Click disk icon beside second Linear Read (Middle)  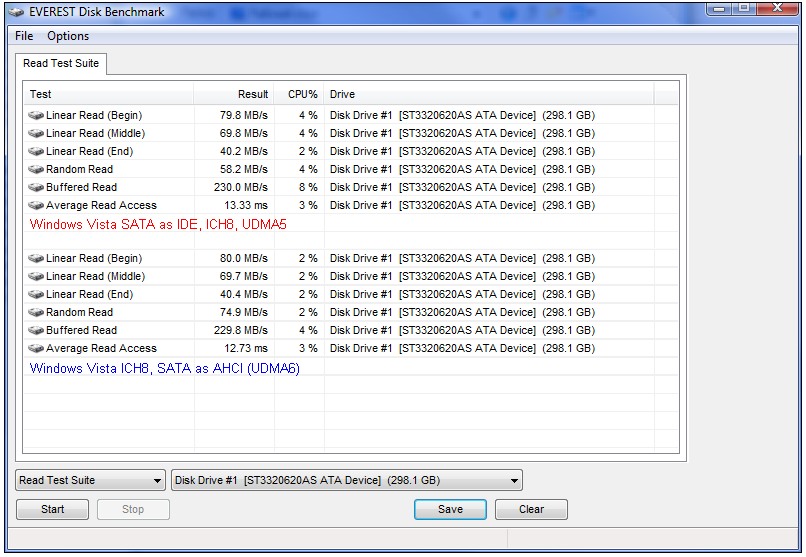(x=37, y=277)
